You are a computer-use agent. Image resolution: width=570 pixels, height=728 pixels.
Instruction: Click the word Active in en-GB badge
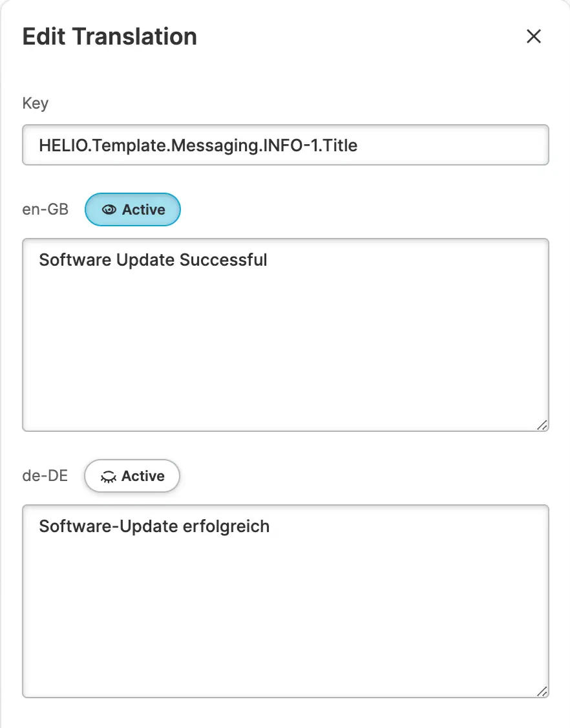(x=143, y=210)
